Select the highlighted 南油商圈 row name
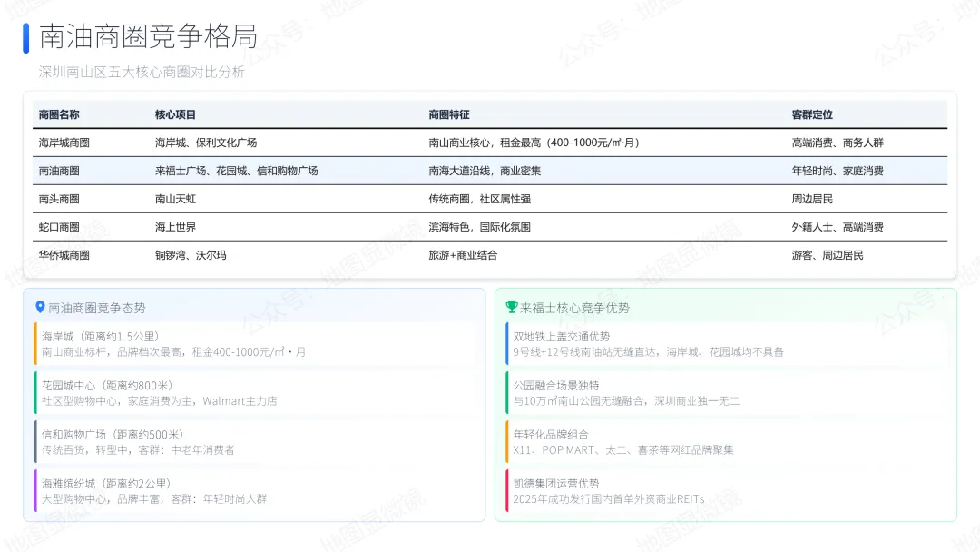980x552 pixels. (59, 171)
